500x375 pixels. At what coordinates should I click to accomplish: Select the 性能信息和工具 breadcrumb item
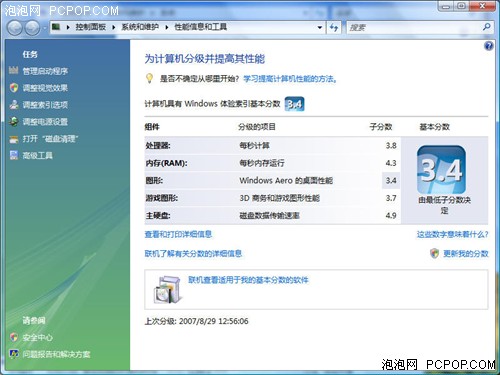[201, 27]
